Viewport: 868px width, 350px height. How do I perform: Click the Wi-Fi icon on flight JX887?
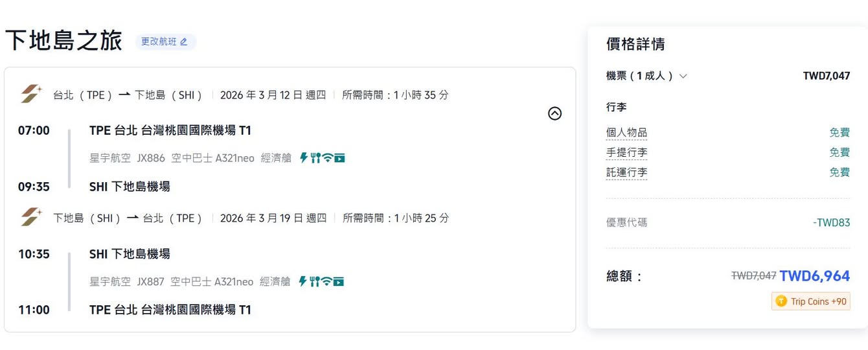327,281
